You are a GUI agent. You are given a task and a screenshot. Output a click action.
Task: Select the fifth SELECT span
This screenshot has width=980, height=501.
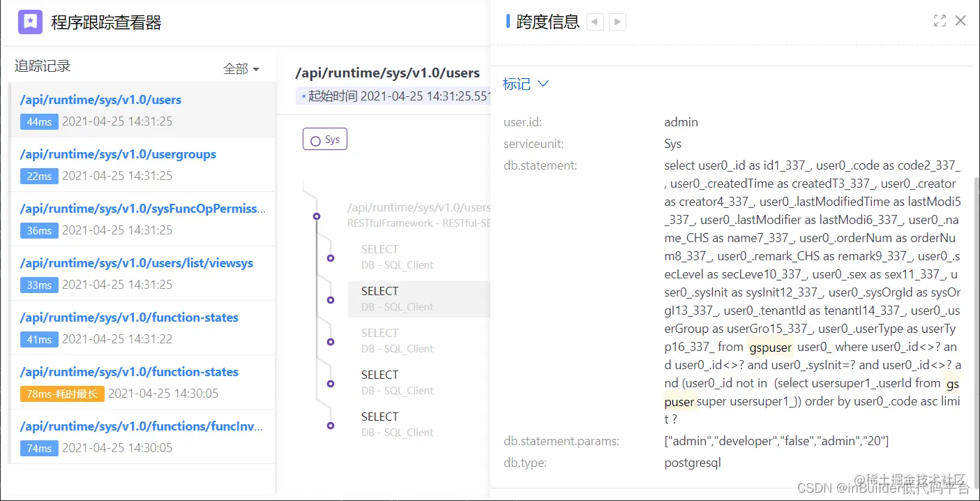click(398, 424)
